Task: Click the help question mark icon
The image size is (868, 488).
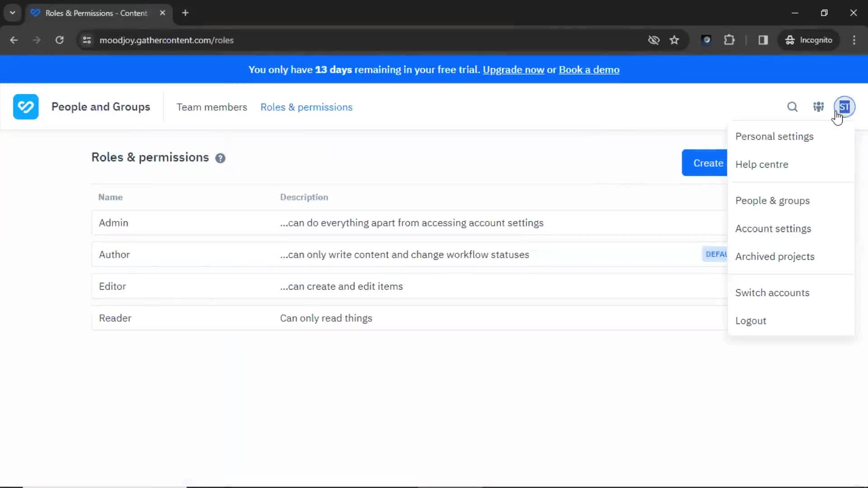Action: [x=221, y=158]
